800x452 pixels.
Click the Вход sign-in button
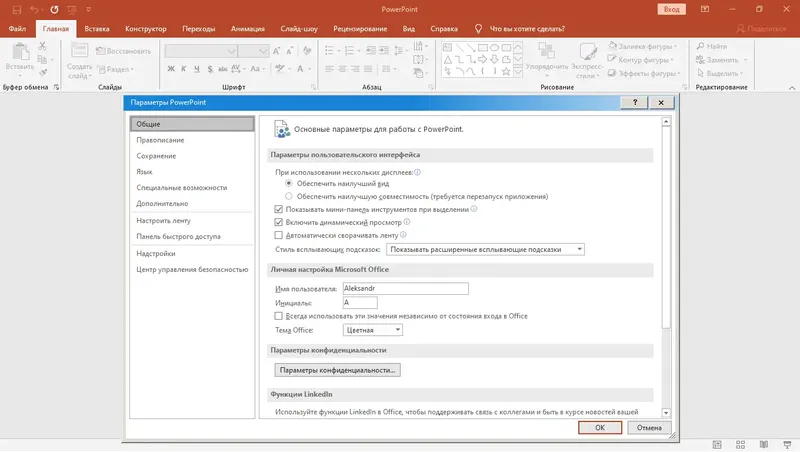[x=671, y=9]
